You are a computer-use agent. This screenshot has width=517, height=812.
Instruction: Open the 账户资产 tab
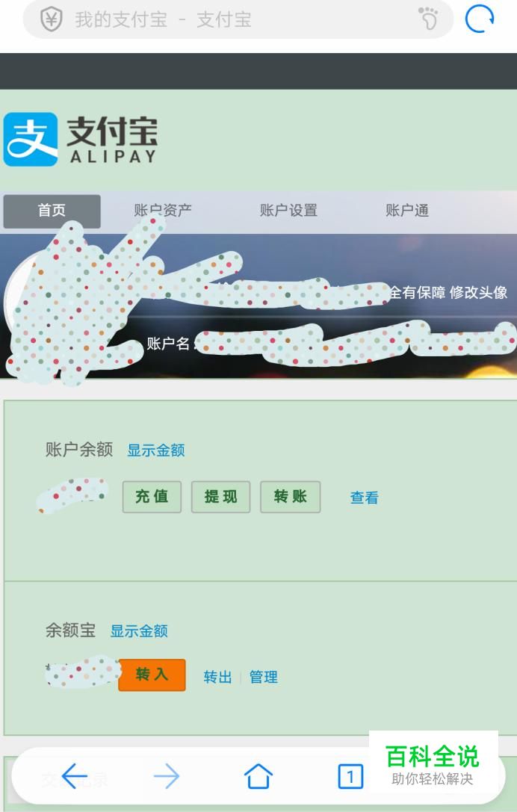click(163, 210)
